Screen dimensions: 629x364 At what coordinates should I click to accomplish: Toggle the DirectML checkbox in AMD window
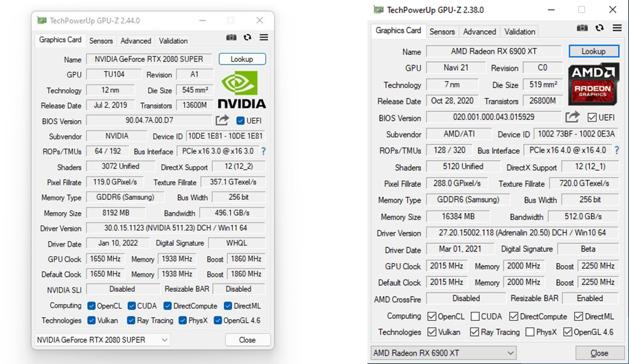578,316
